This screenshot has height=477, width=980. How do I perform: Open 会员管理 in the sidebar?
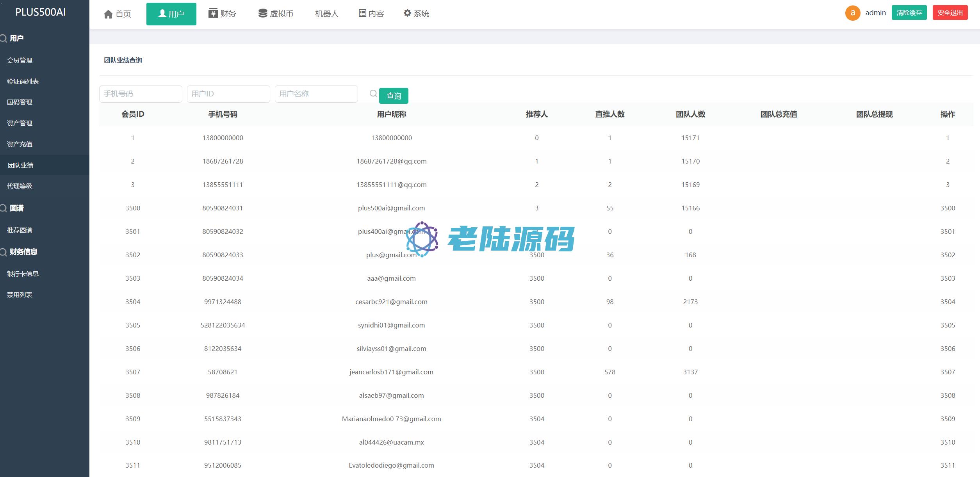20,60
